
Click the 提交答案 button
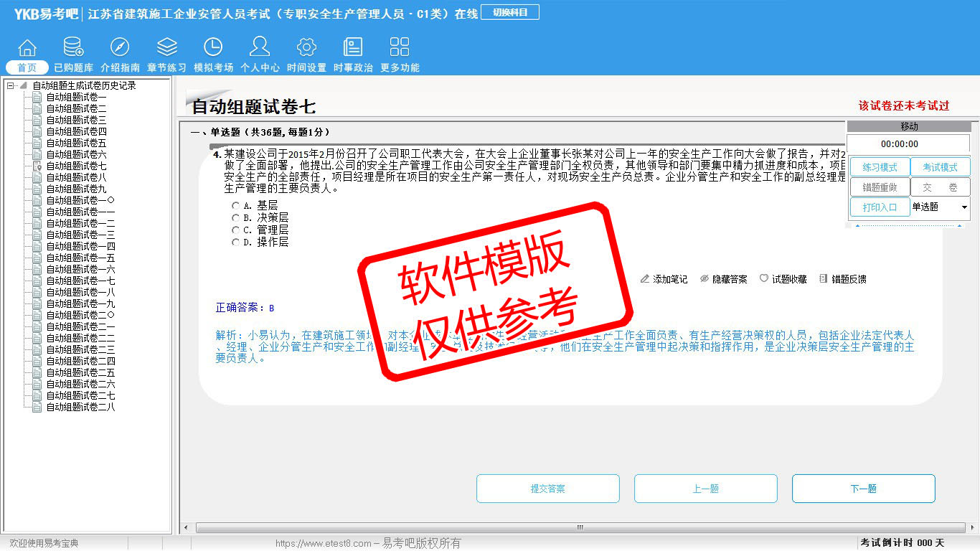tap(548, 489)
